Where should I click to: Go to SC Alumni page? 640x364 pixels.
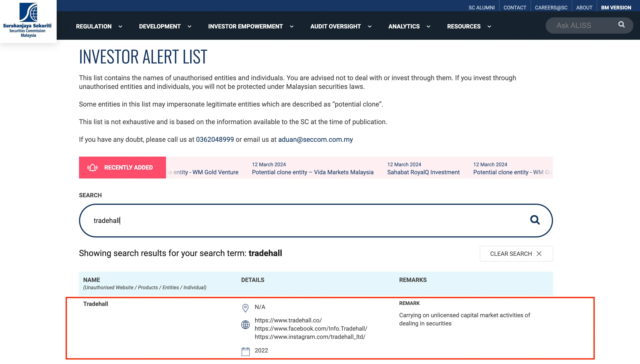point(482,8)
